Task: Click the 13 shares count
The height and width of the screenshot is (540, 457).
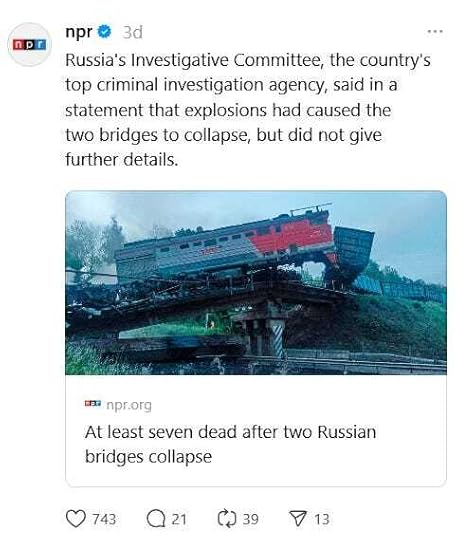Action: pos(322,519)
